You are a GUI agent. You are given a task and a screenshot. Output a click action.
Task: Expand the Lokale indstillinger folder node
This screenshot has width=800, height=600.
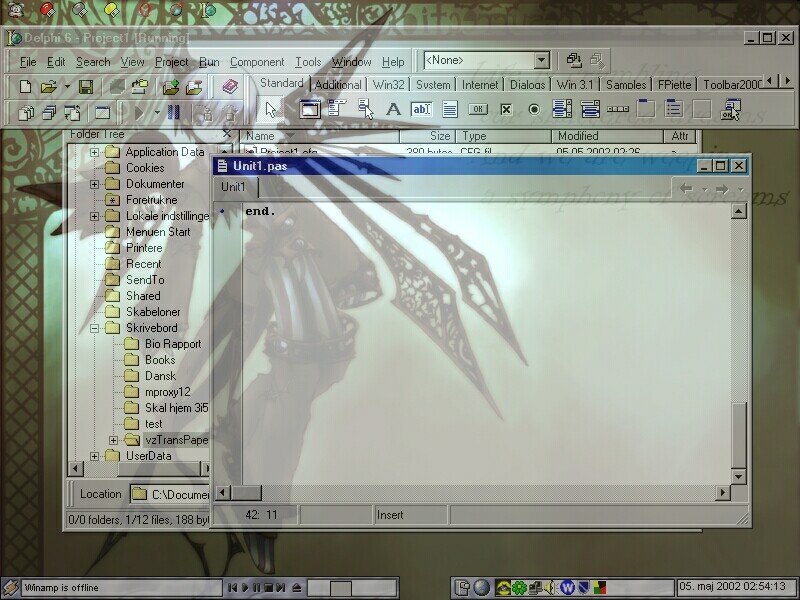click(94, 216)
